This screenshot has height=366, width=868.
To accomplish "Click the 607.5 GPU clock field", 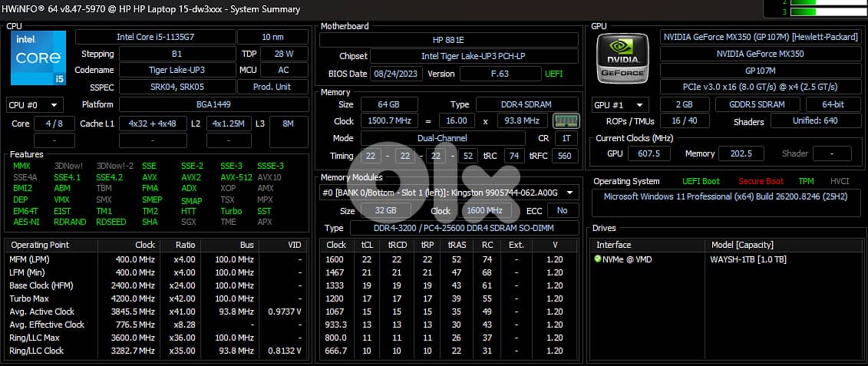I will 649,153.
